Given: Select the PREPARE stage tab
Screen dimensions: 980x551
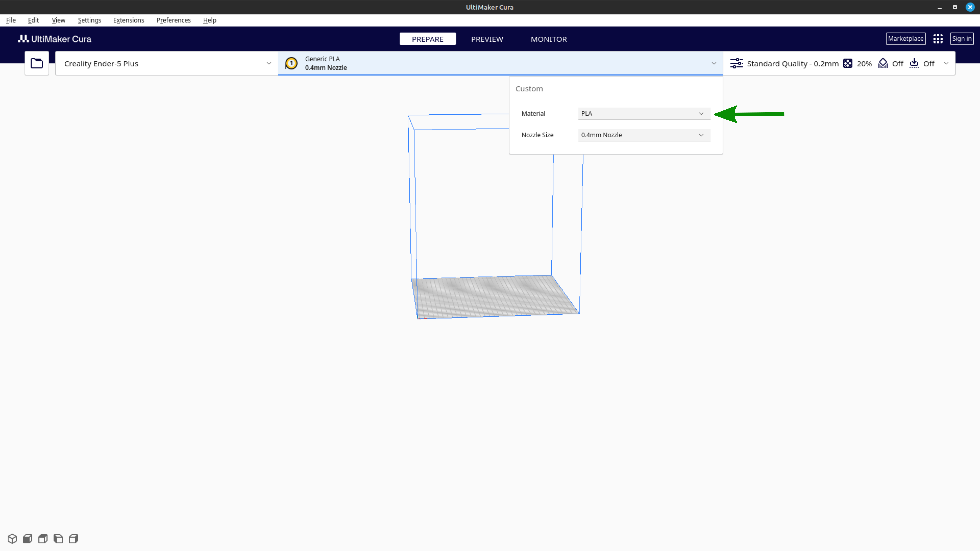Looking at the screenshot, I should (x=427, y=39).
